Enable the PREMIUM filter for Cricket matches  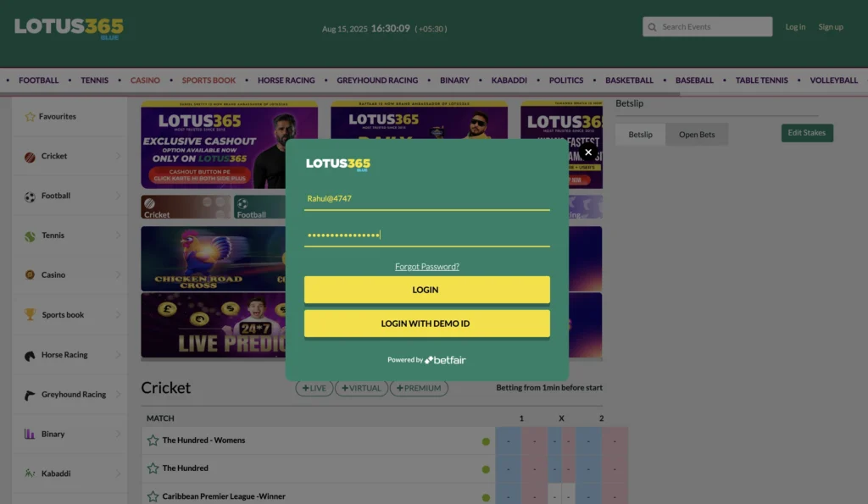point(420,387)
